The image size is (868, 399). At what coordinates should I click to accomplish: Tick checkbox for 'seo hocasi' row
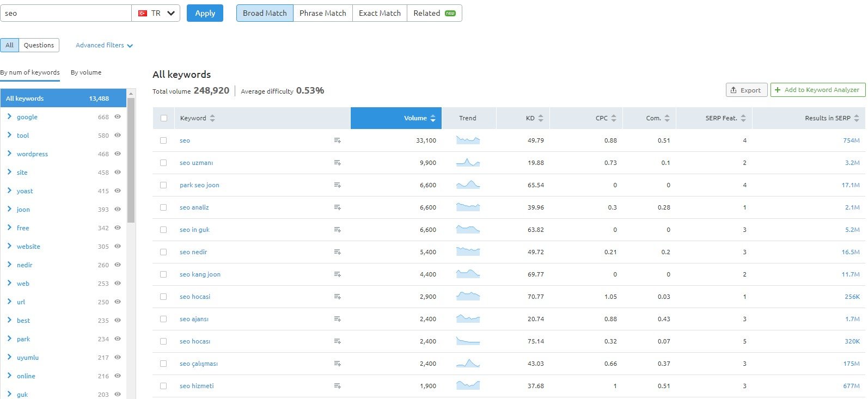coord(163,297)
